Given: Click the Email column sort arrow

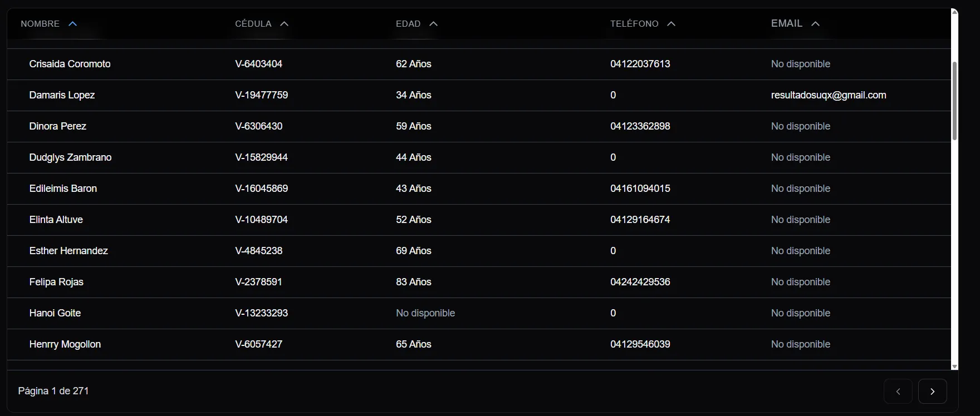Looking at the screenshot, I should pyautogui.click(x=815, y=24).
